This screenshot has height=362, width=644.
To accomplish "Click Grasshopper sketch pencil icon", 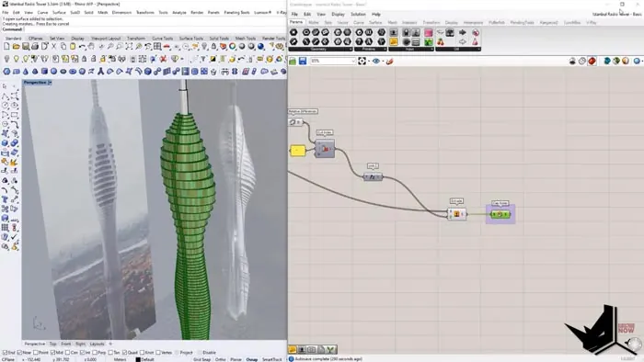I will coord(389,61).
